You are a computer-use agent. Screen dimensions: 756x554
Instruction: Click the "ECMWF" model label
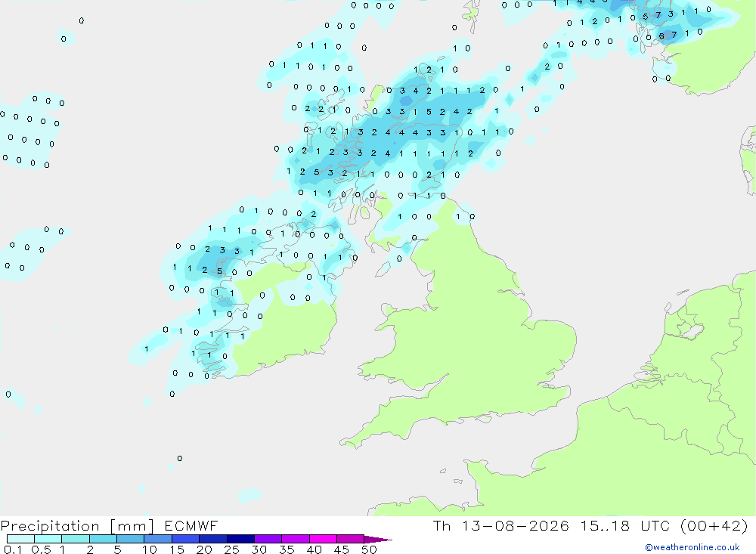191,525
